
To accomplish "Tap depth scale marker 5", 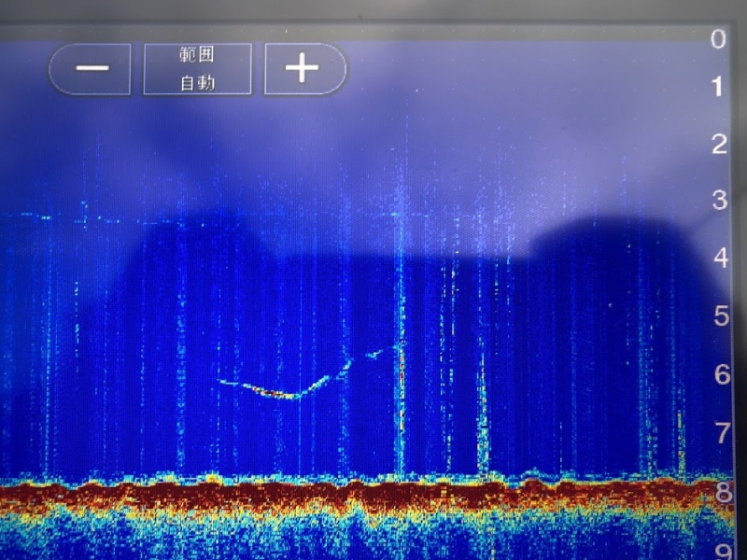I will (x=720, y=316).
